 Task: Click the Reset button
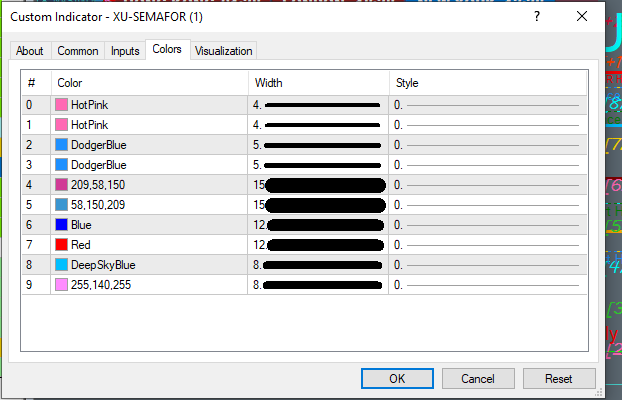559,379
